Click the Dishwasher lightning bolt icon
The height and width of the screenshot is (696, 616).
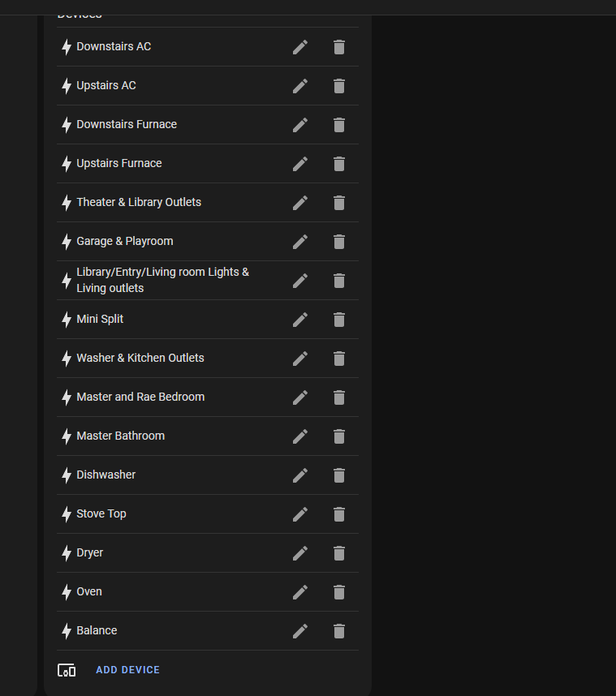click(x=67, y=475)
